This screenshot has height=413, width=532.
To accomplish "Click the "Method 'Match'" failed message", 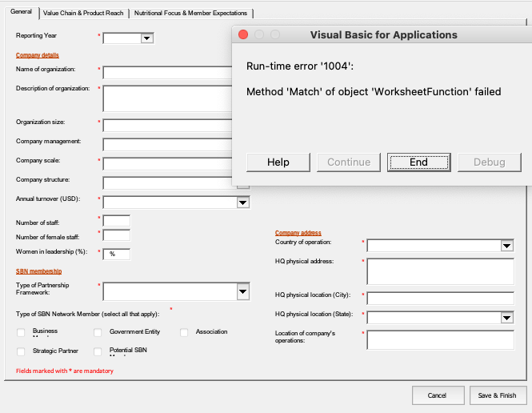I will (x=374, y=91).
